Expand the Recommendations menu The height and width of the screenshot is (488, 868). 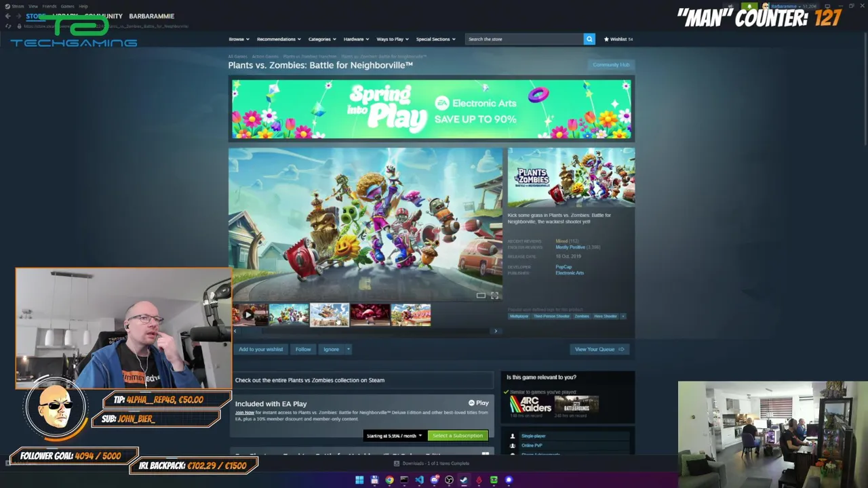279,39
